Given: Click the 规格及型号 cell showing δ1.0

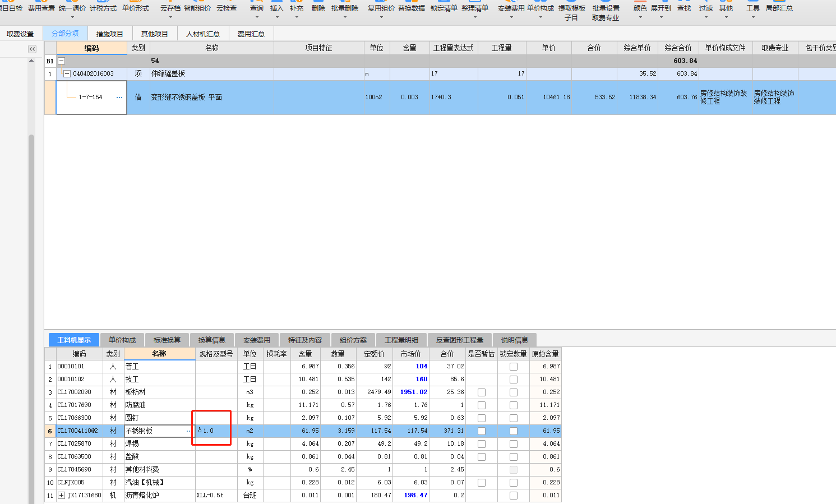Looking at the screenshot, I should pyautogui.click(x=216, y=431).
